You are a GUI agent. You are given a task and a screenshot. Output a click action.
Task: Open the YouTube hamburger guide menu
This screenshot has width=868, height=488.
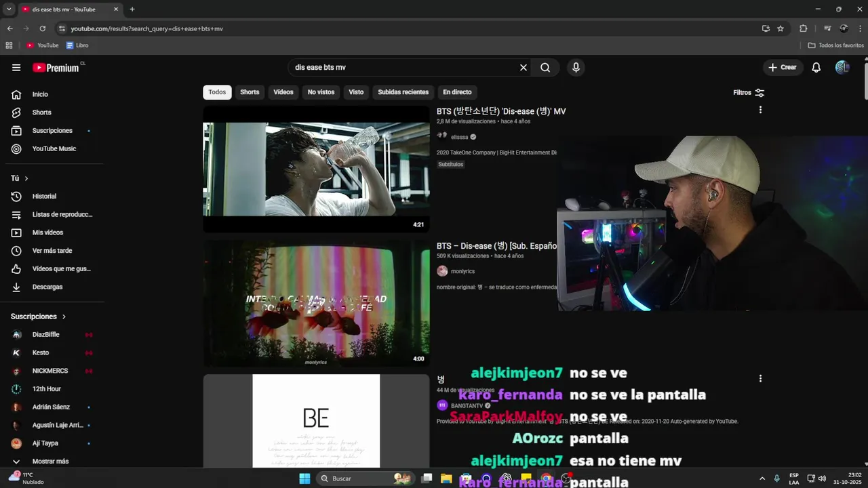(x=16, y=67)
